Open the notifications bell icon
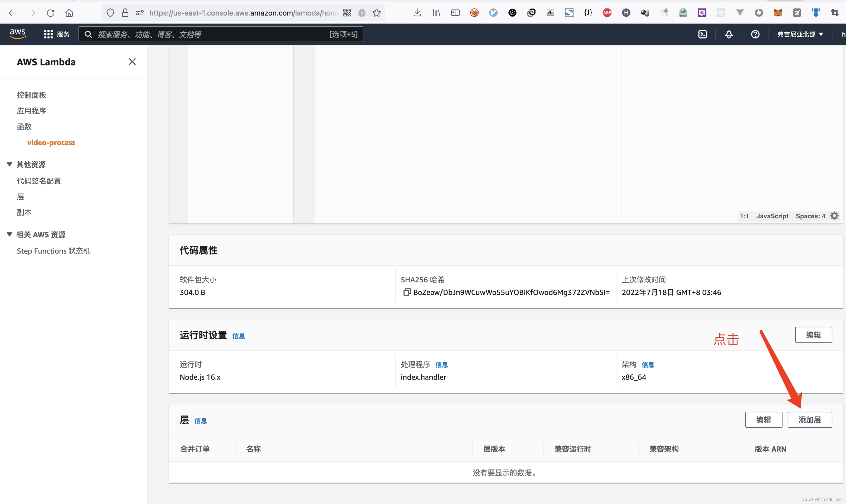Viewport: 846px width, 504px height. (x=729, y=34)
